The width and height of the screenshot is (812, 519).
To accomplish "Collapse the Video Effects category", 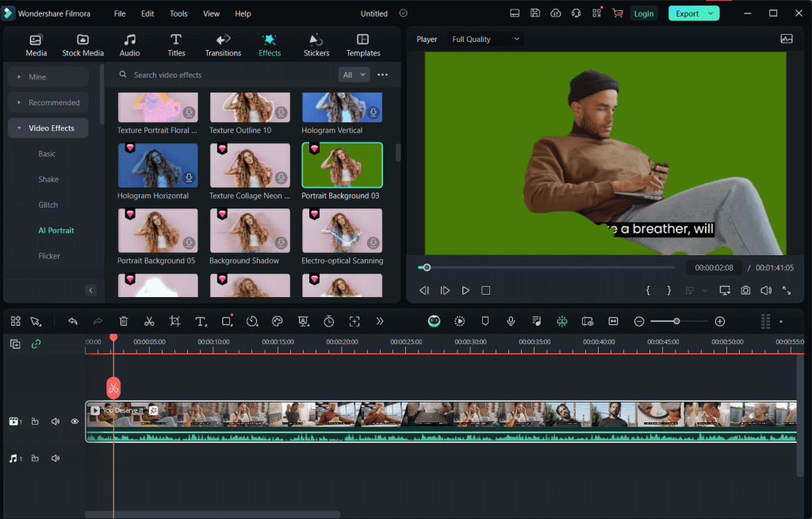I will point(48,128).
